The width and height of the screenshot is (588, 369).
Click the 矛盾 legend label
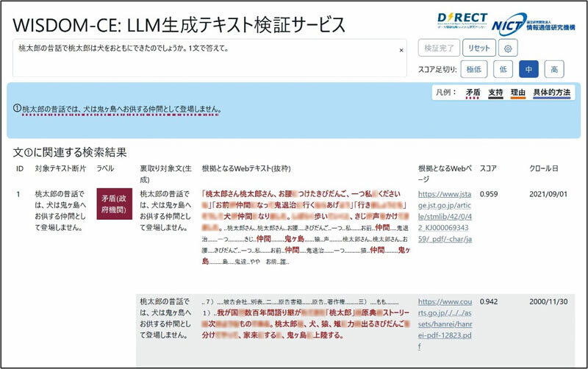(x=473, y=93)
